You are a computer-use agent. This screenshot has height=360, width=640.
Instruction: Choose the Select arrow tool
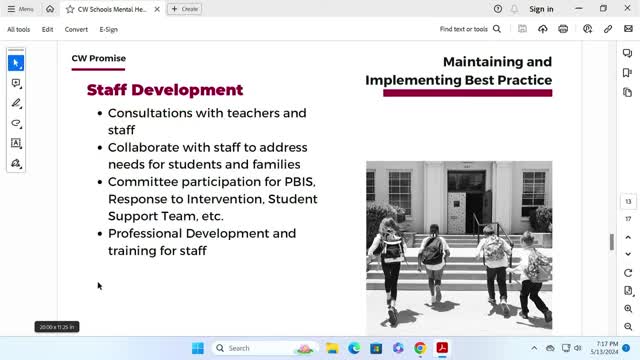pos(16,63)
